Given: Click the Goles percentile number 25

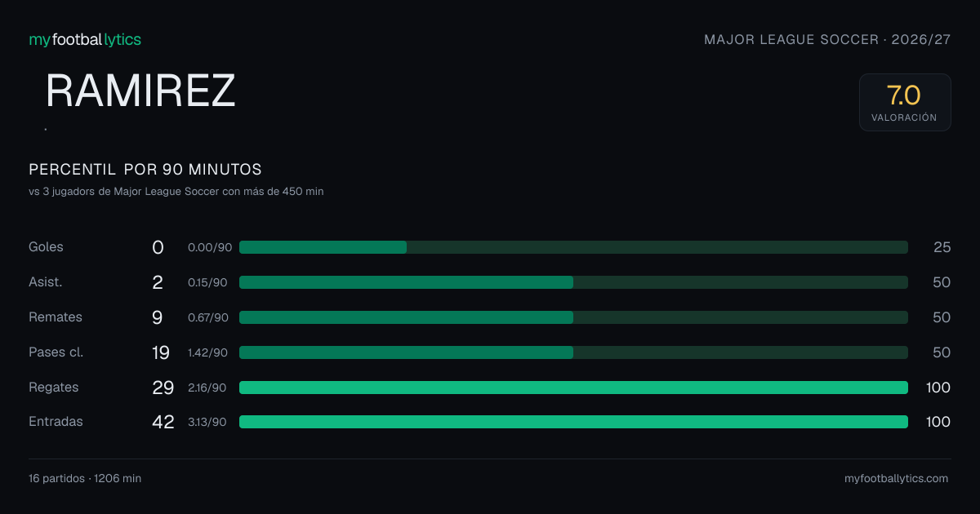Looking at the screenshot, I should 942,247.
